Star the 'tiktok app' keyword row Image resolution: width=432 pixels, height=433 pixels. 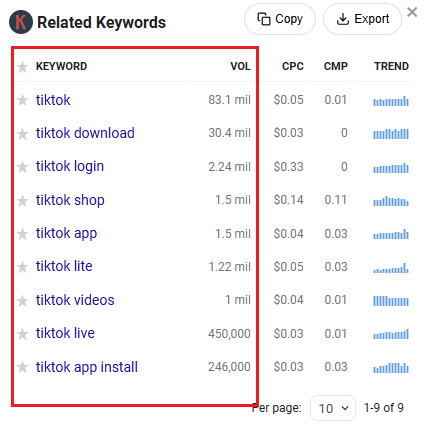pyautogui.click(x=23, y=234)
